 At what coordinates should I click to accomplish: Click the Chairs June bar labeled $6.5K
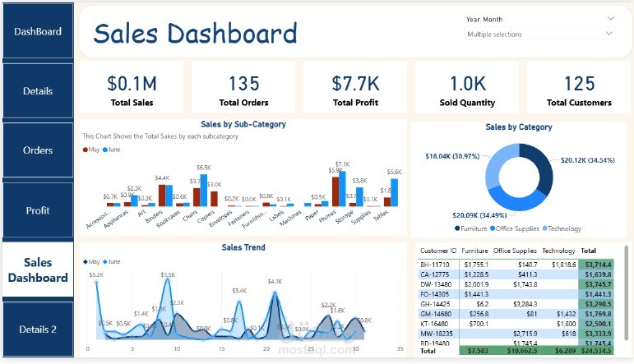[x=204, y=191]
